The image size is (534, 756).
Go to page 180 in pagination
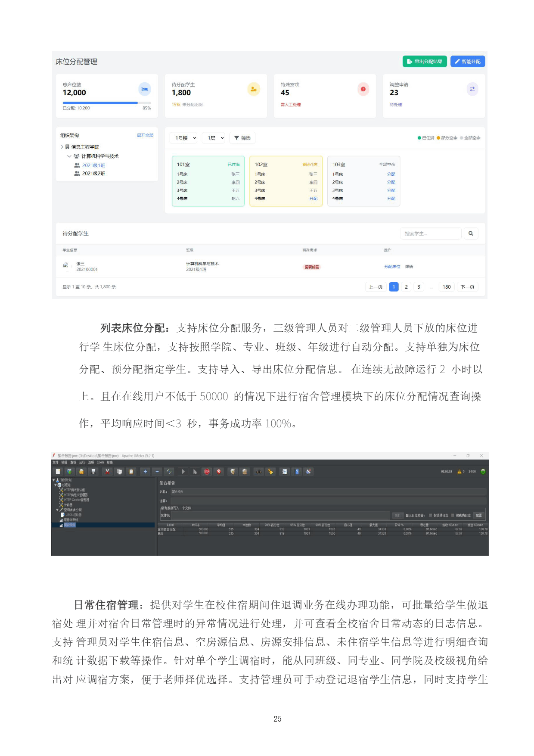point(447,287)
